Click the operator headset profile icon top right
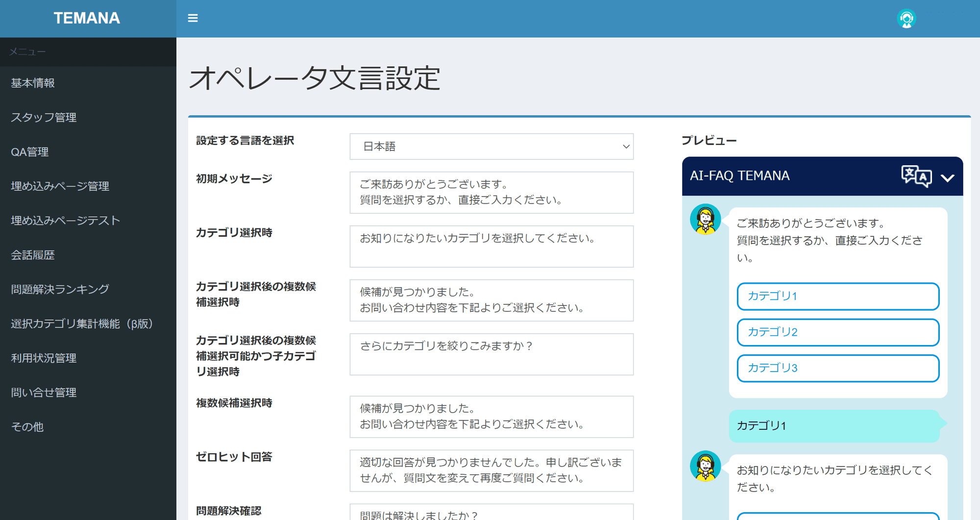 point(907,18)
